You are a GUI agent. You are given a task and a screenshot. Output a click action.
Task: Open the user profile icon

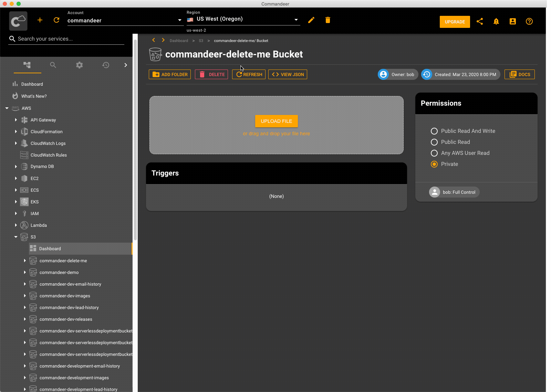[513, 21]
